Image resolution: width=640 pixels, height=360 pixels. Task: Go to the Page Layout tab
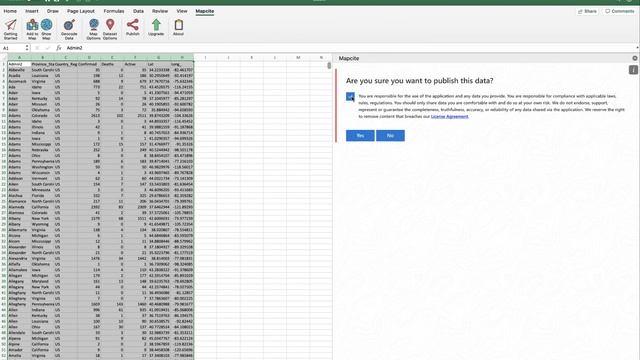(81, 11)
